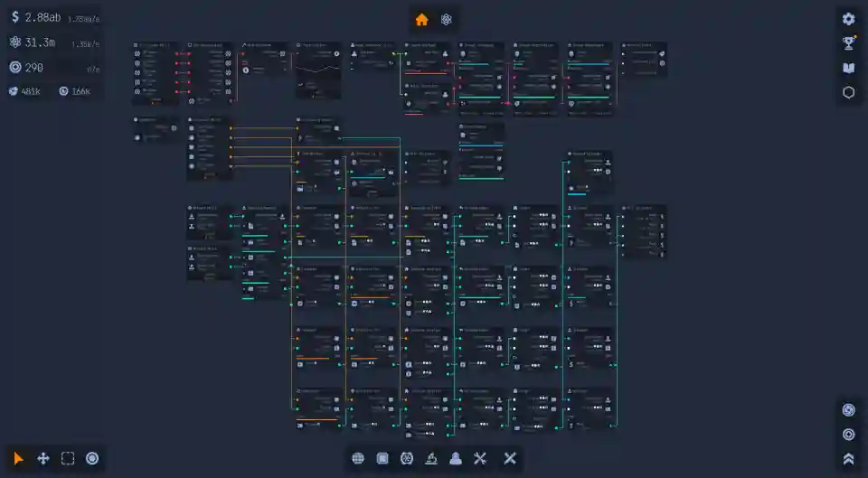
Task: Click the ring token icon beside 290
Action: [15, 68]
